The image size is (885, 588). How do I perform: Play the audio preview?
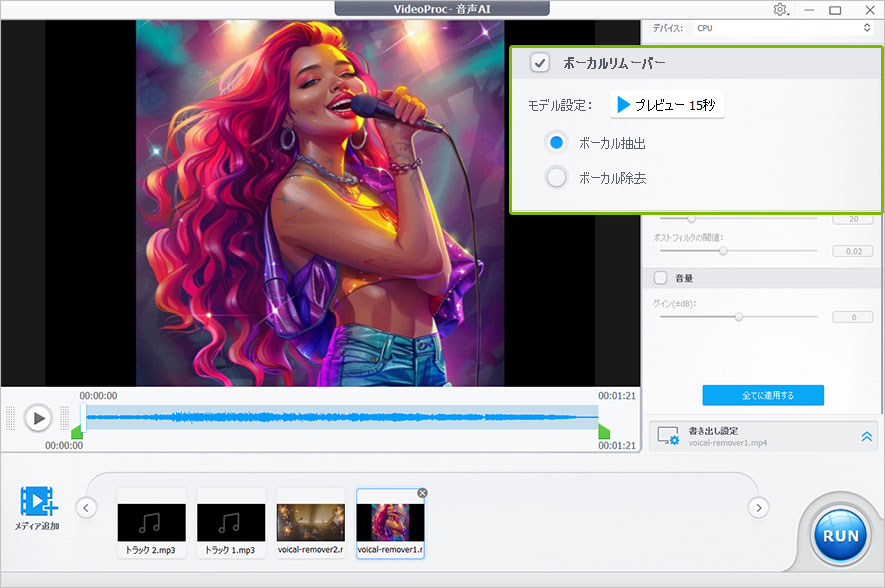coord(38,418)
